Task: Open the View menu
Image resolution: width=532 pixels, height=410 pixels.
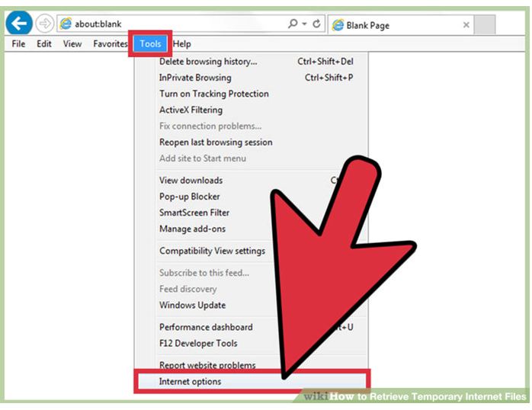Action: point(72,43)
